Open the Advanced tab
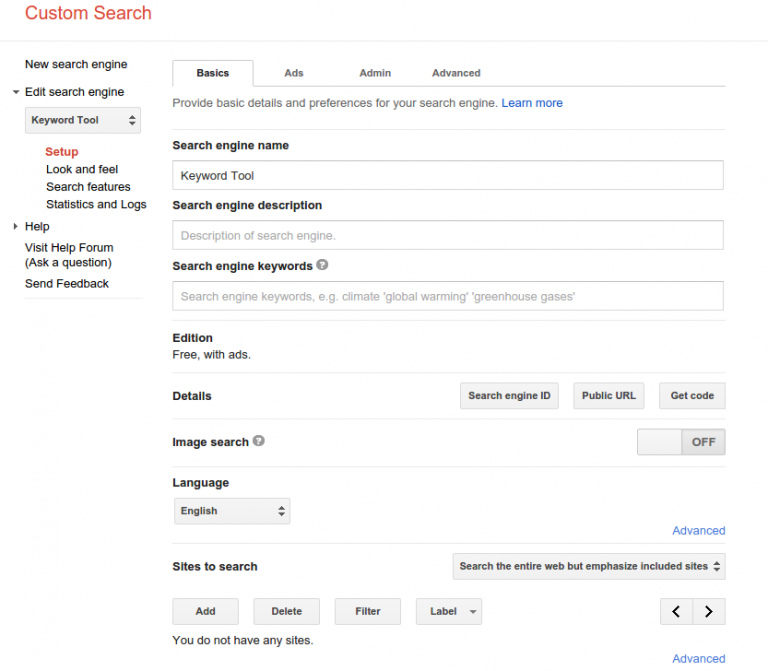Screen dimensions: 768x671 [456, 73]
